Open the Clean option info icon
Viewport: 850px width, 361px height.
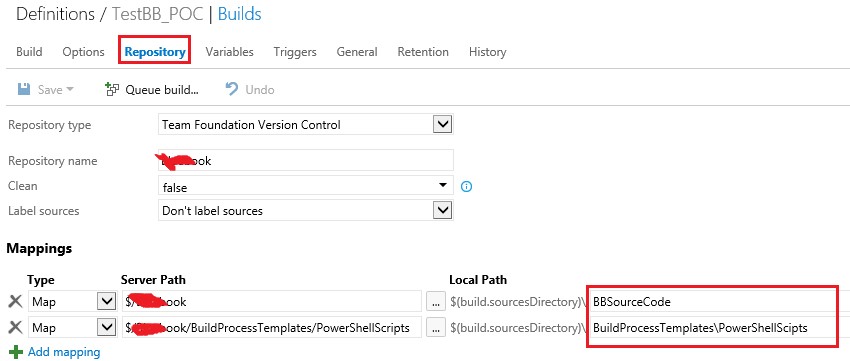coord(466,187)
